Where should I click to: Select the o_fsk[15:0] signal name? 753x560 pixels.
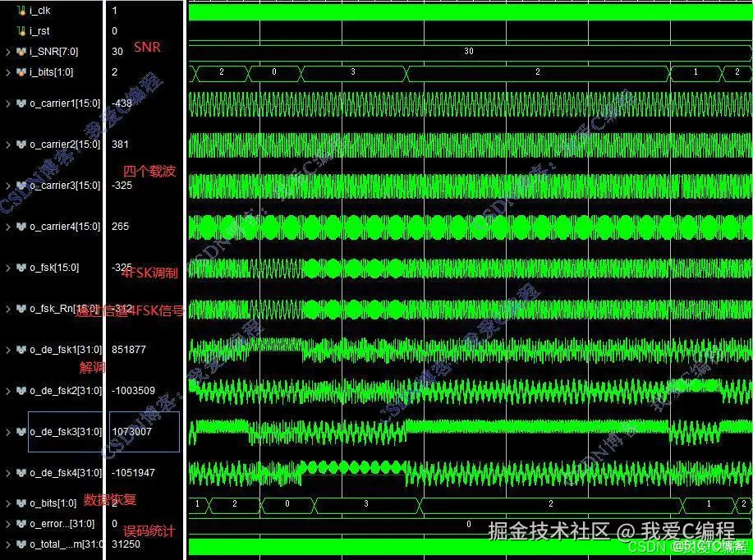54,268
